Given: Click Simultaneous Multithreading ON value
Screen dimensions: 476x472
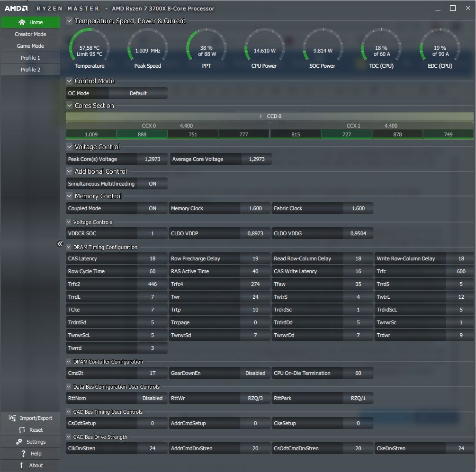Looking at the screenshot, I should point(153,184).
